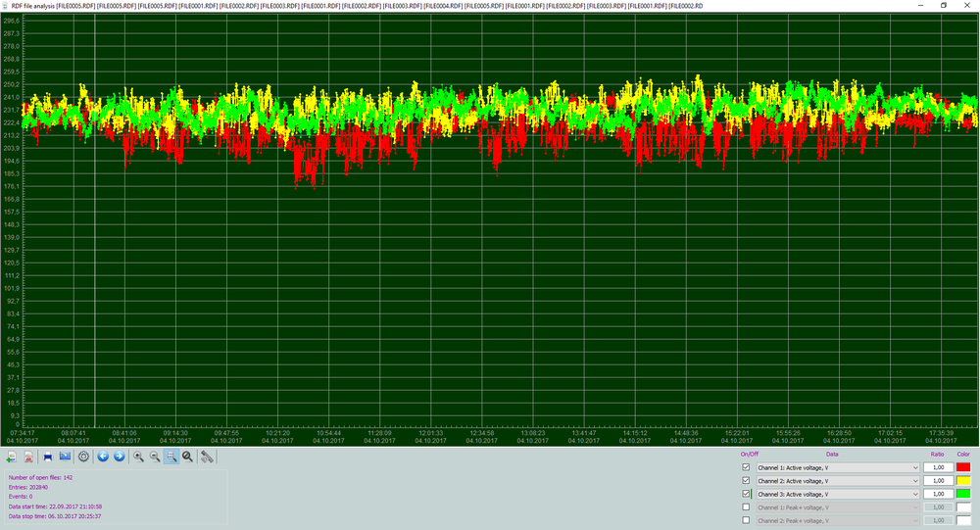Screen dimensions: 980x530
Task: Click ratio field of Channel 2 Peak+ row
Action: [938, 520]
